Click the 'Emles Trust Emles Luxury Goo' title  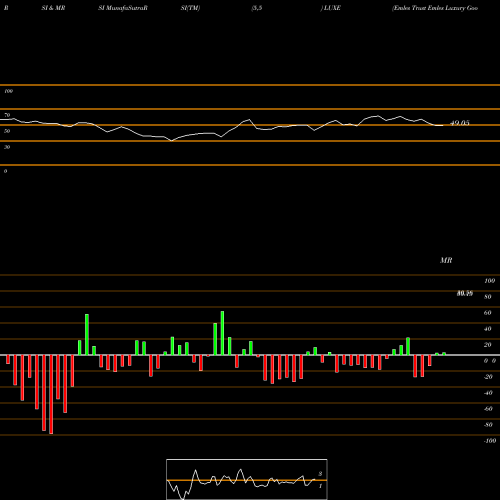pyautogui.click(x=435, y=8)
